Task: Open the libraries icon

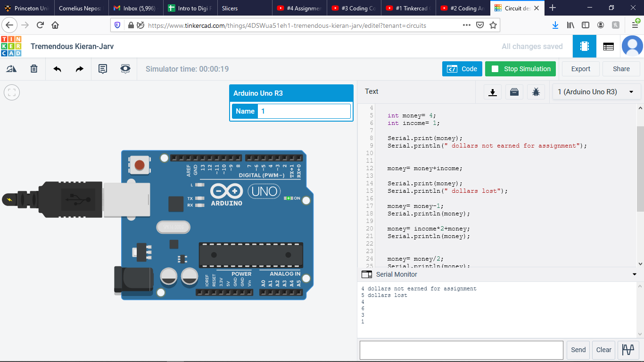Action: [x=514, y=92]
